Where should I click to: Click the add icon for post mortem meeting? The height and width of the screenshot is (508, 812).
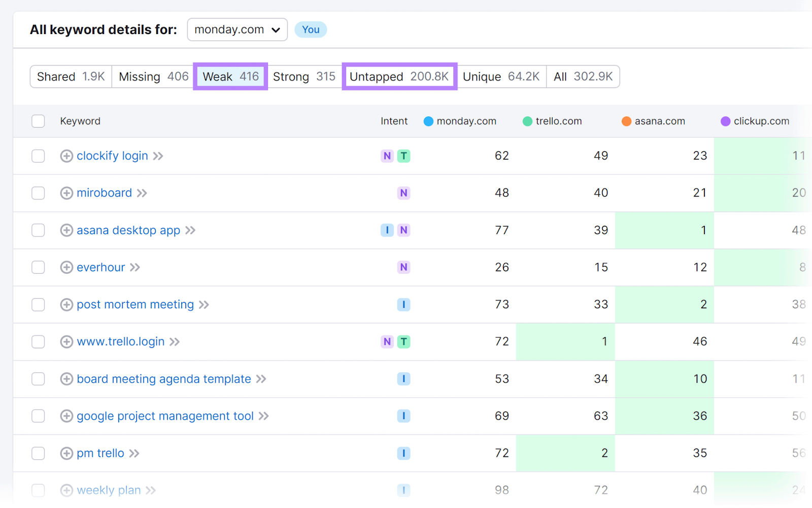(66, 305)
